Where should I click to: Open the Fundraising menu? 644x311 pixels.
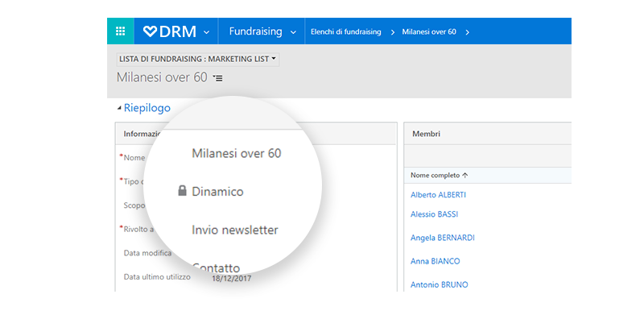tap(255, 31)
